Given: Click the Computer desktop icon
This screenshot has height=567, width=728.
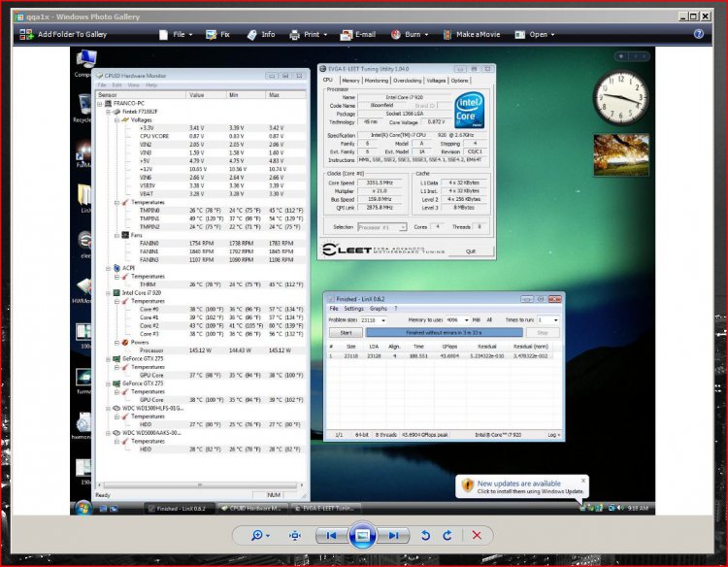Looking at the screenshot, I should [85, 63].
